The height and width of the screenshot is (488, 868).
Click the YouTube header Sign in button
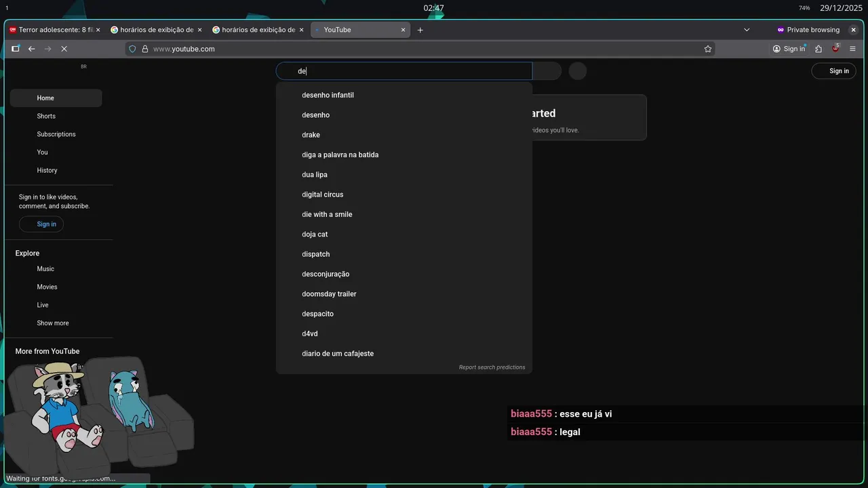(833, 71)
